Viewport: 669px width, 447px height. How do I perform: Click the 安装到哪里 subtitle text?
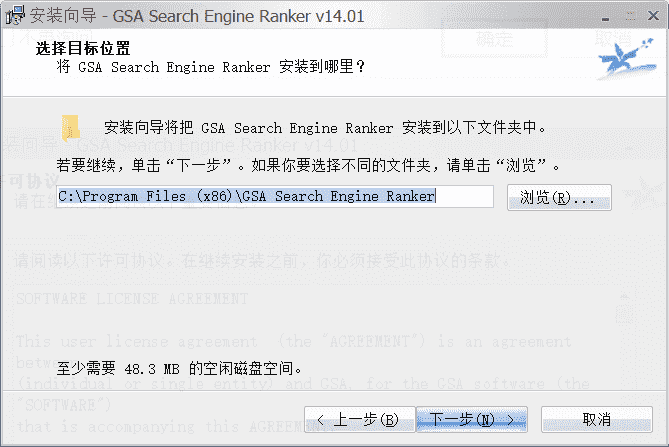coord(211,67)
